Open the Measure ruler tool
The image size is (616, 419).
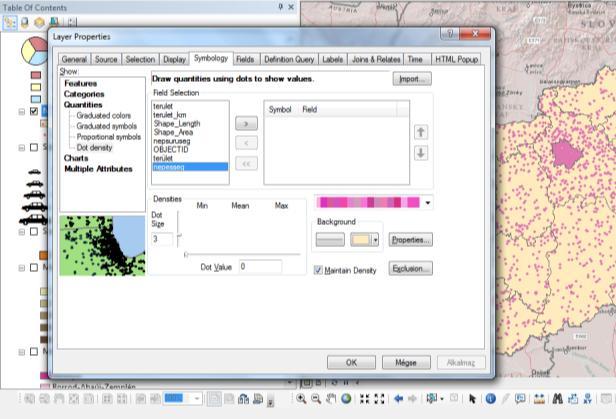point(539,399)
